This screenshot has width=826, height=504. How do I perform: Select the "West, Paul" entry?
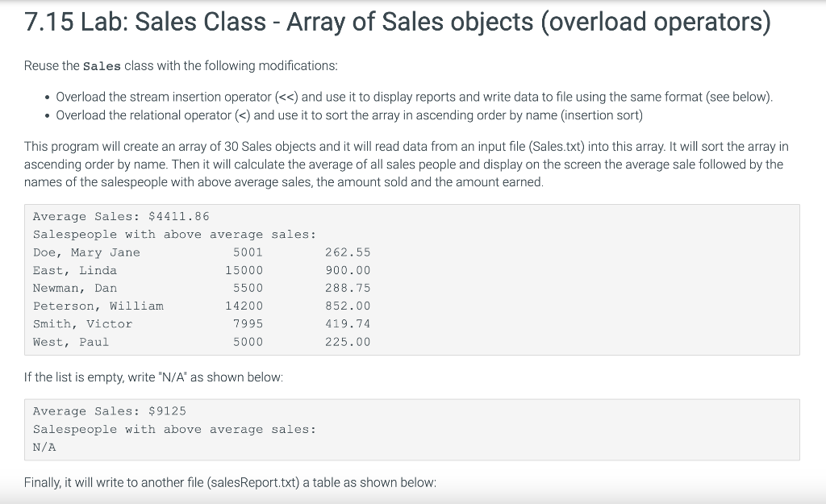[71, 342]
